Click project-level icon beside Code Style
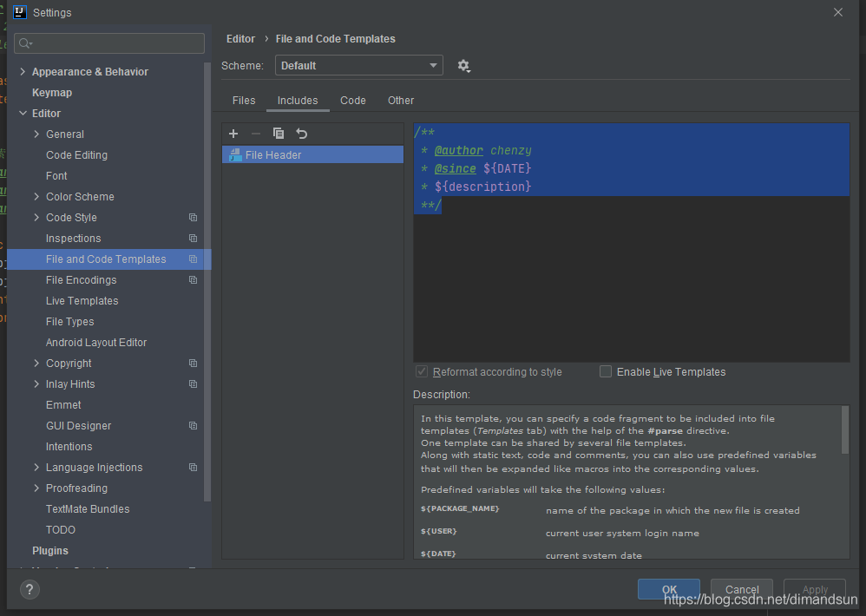The image size is (866, 616). (x=193, y=218)
